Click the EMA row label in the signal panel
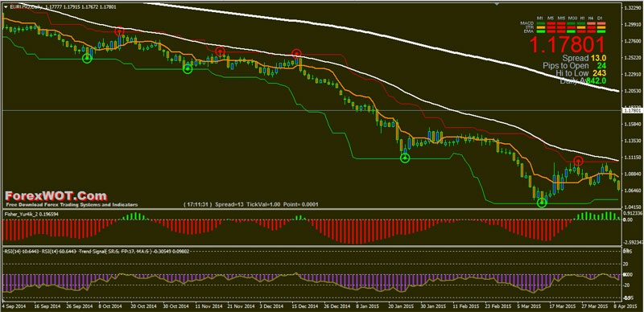644x312 pixels. click(529, 31)
